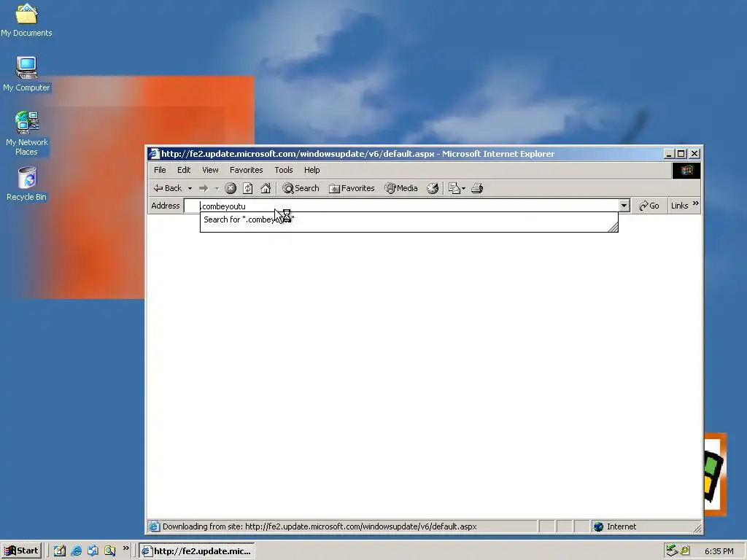Click the IE window resize grip
Image resolution: width=747 pixels, height=560 pixels.
tap(697, 528)
